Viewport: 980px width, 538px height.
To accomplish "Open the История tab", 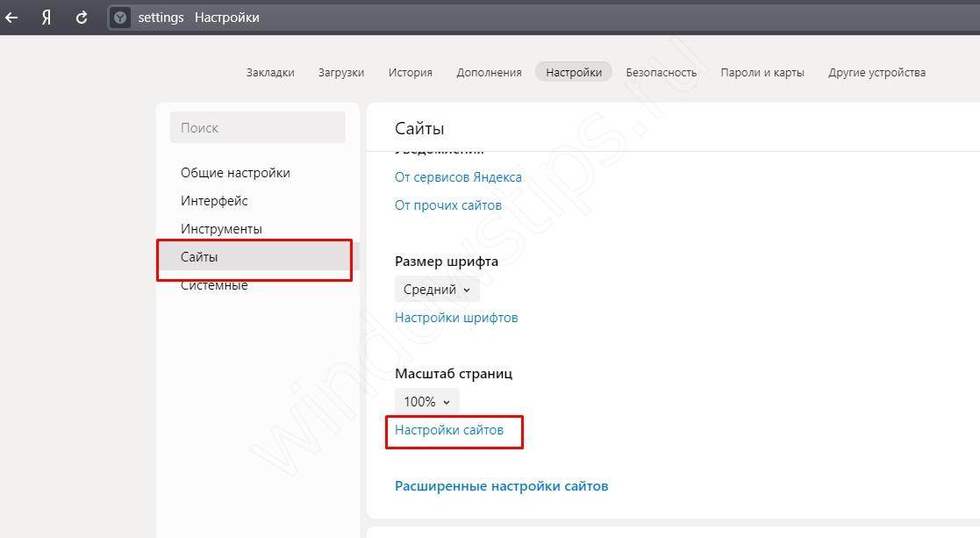I will point(410,73).
